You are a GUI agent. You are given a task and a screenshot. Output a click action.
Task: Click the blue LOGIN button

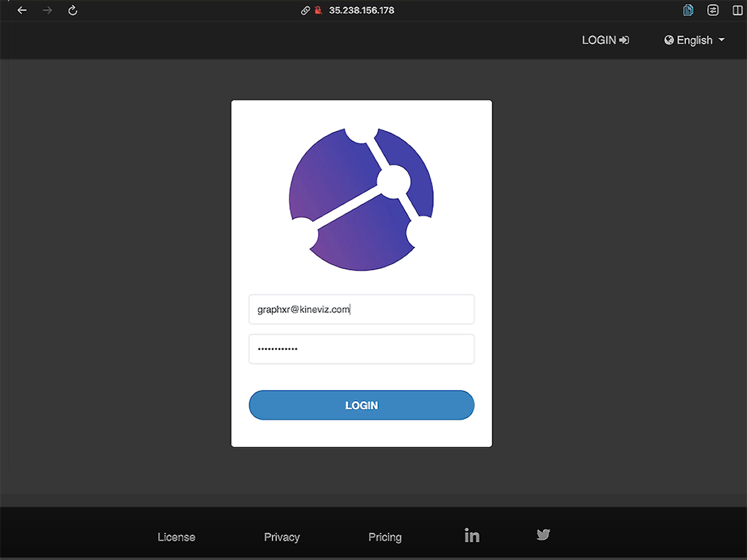(362, 405)
